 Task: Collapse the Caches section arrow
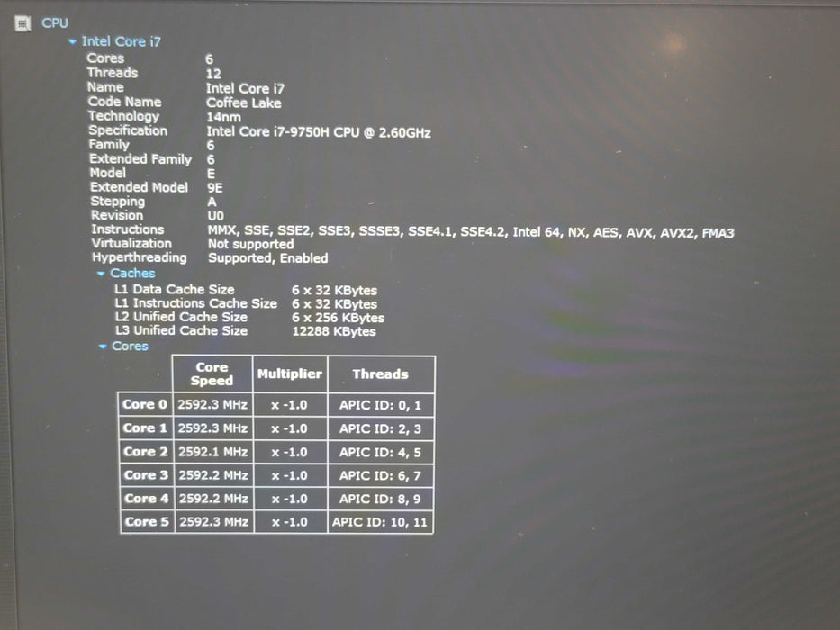coord(101,274)
